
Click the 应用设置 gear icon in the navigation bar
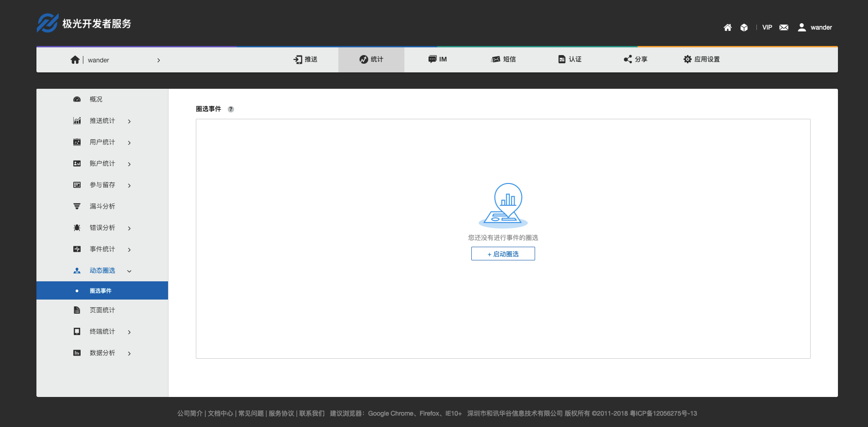pos(687,59)
